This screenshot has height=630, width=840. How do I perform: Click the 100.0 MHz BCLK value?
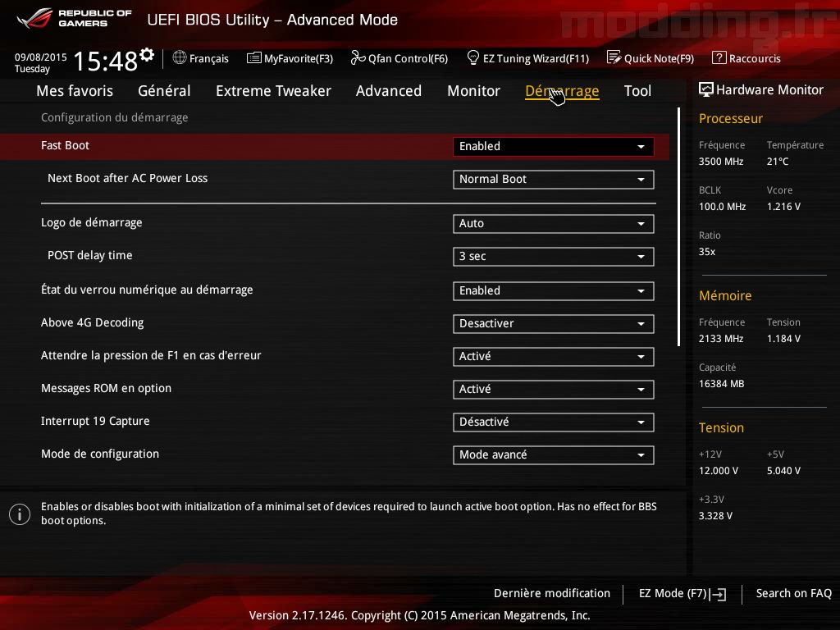[x=722, y=206]
